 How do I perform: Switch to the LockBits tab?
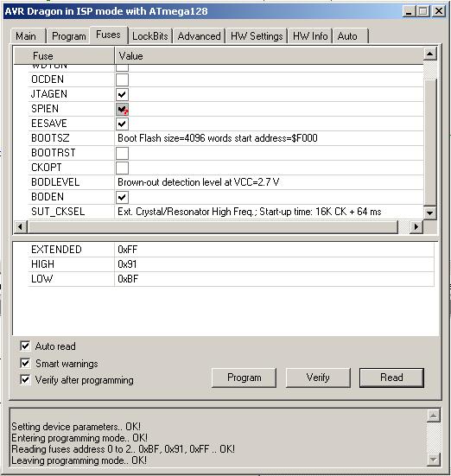(150, 36)
